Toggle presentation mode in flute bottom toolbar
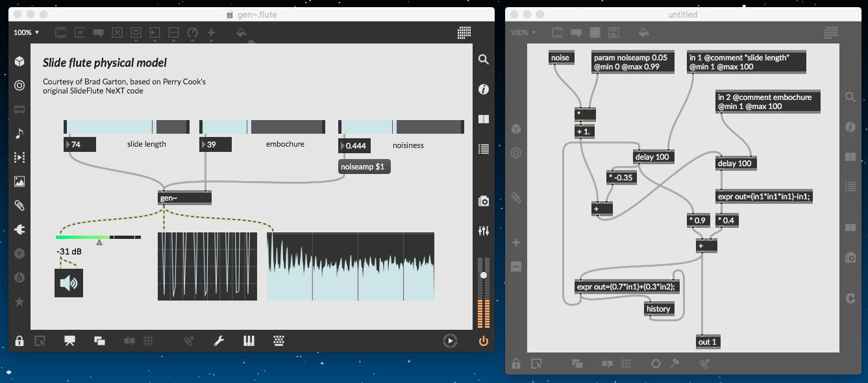This screenshot has width=868, height=383. coord(69,341)
